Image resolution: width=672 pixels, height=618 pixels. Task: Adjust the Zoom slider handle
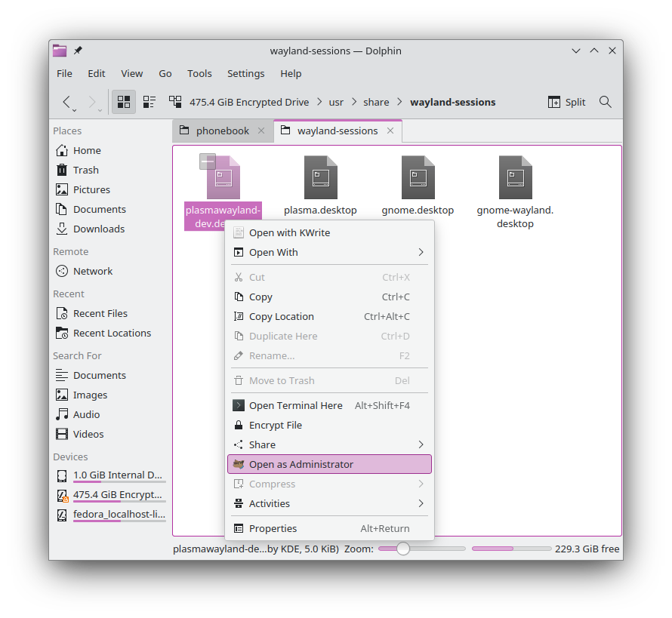(403, 549)
